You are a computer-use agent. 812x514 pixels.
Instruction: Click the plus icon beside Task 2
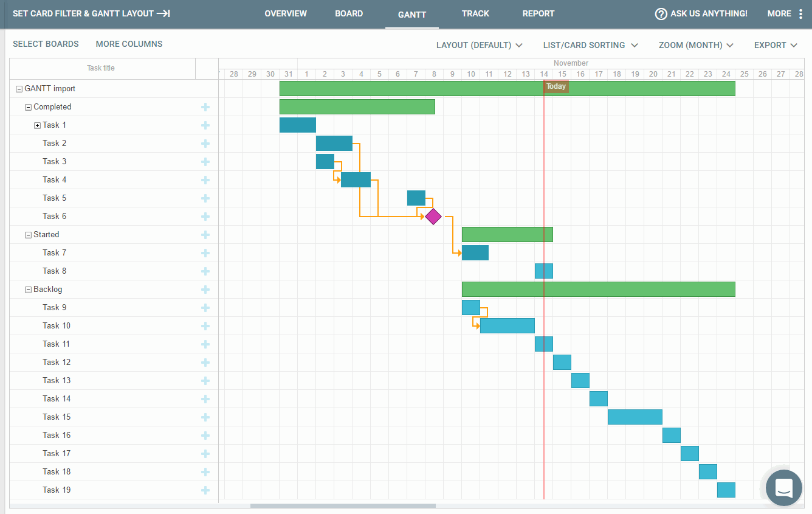click(205, 143)
